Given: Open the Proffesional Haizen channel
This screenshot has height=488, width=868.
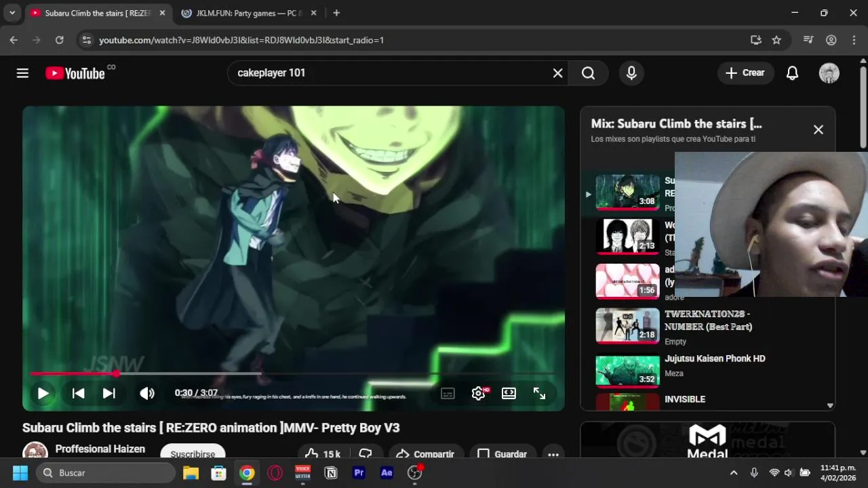Looking at the screenshot, I should click(100, 449).
